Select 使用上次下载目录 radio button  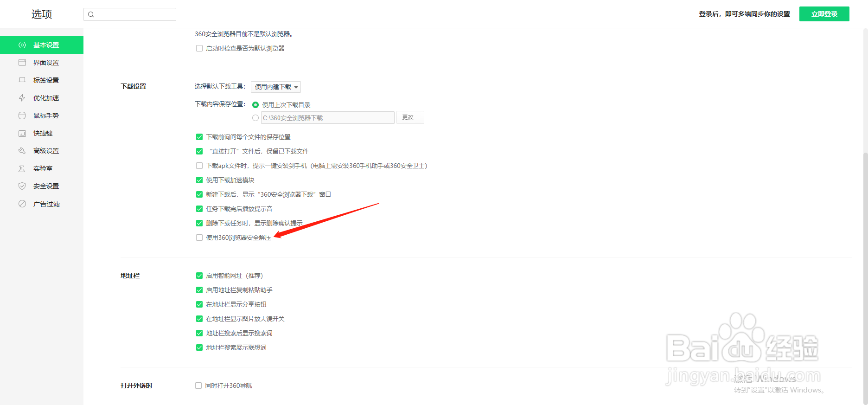(x=255, y=105)
